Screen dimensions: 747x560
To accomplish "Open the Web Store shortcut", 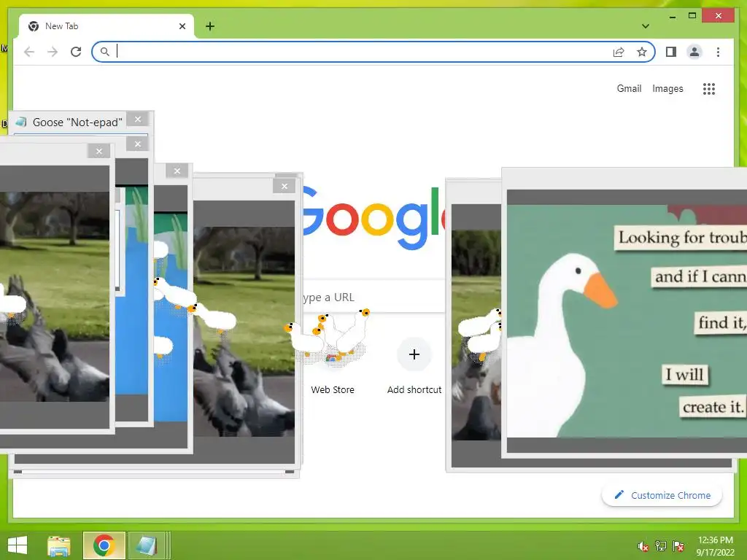I will click(x=333, y=389).
